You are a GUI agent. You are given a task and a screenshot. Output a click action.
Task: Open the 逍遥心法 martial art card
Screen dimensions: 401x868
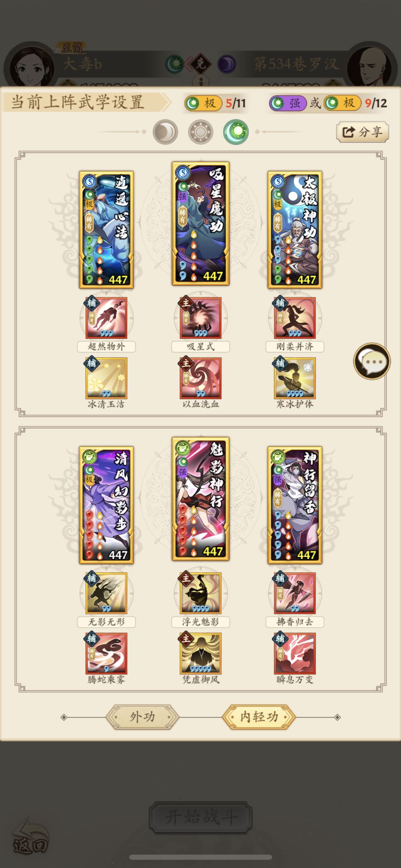[107, 230]
